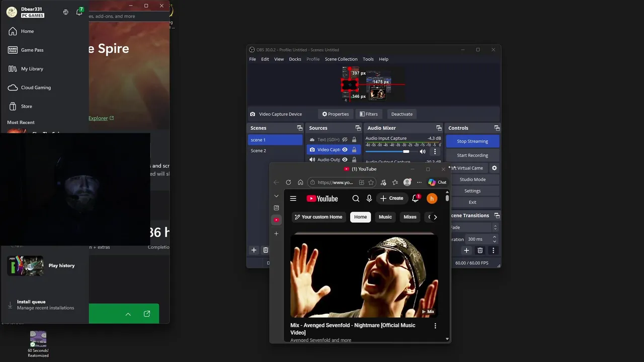Add a new vertical tab in browser
The height and width of the screenshot is (362, 644).
(x=276, y=234)
